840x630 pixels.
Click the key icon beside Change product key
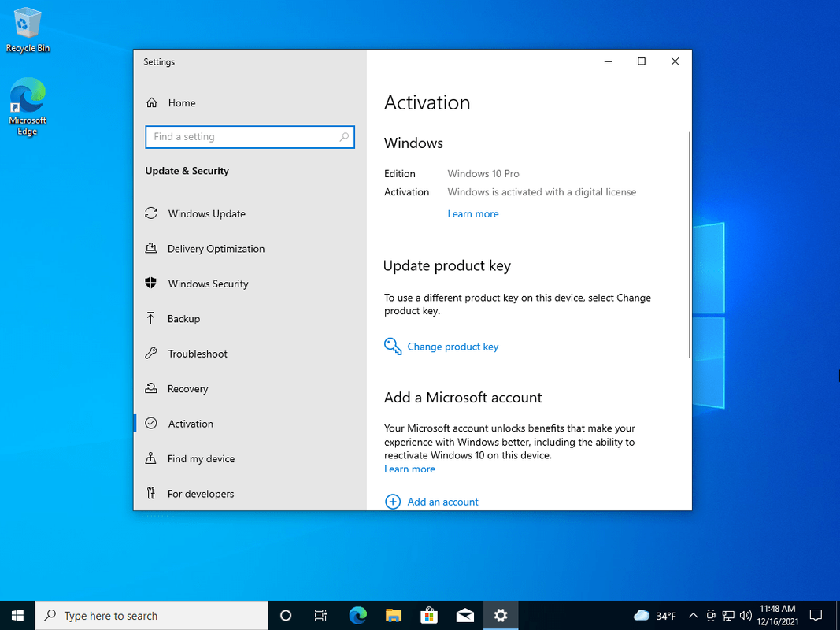pyautogui.click(x=393, y=346)
